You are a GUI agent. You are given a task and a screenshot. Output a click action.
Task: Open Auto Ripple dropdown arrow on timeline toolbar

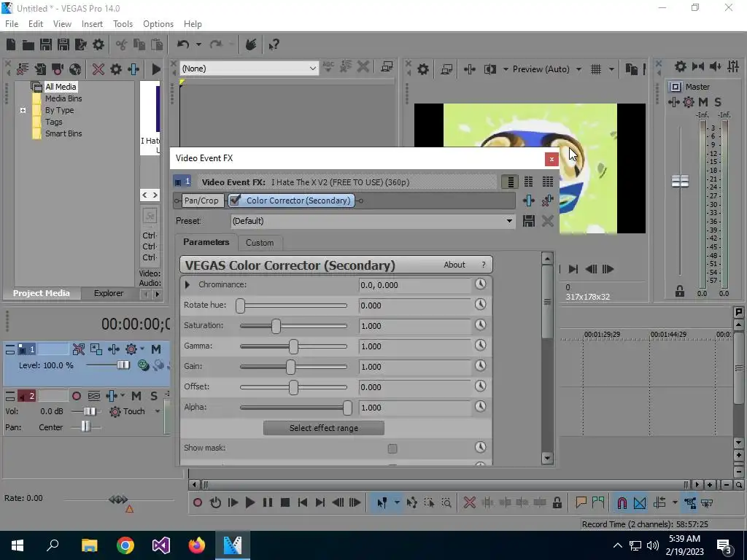[x=674, y=502]
